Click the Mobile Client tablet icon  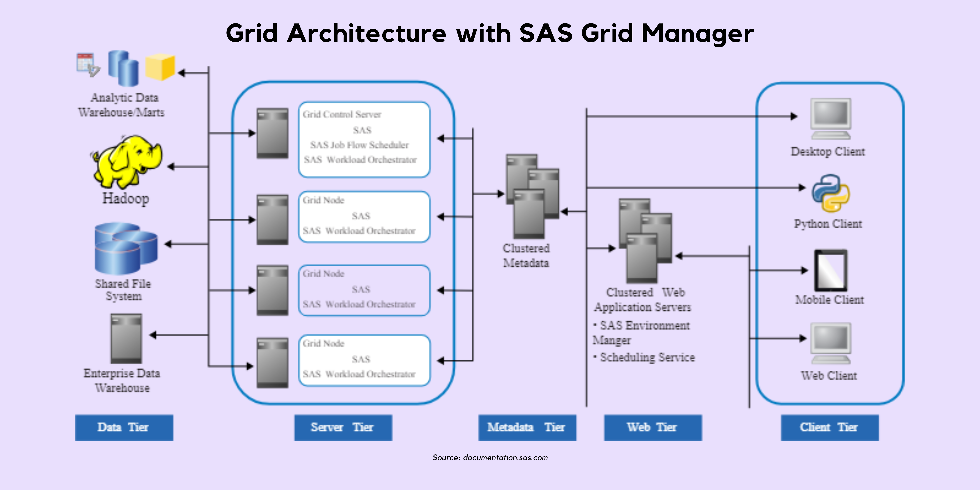[x=830, y=270]
